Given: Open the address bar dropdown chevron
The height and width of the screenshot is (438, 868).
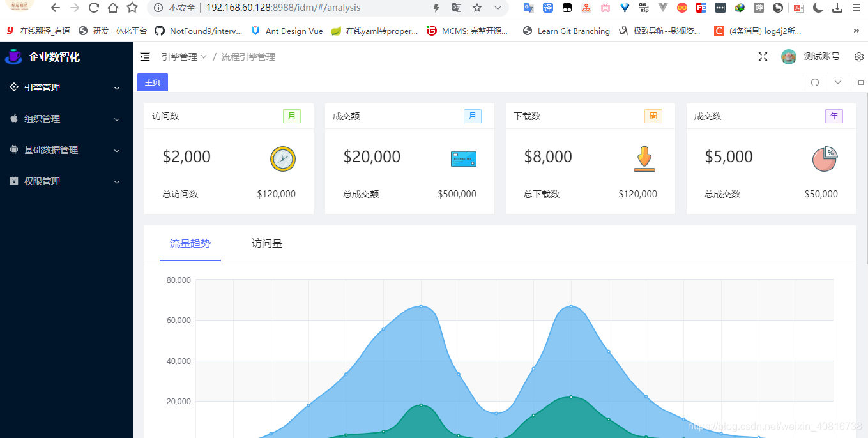Looking at the screenshot, I should pos(498,8).
